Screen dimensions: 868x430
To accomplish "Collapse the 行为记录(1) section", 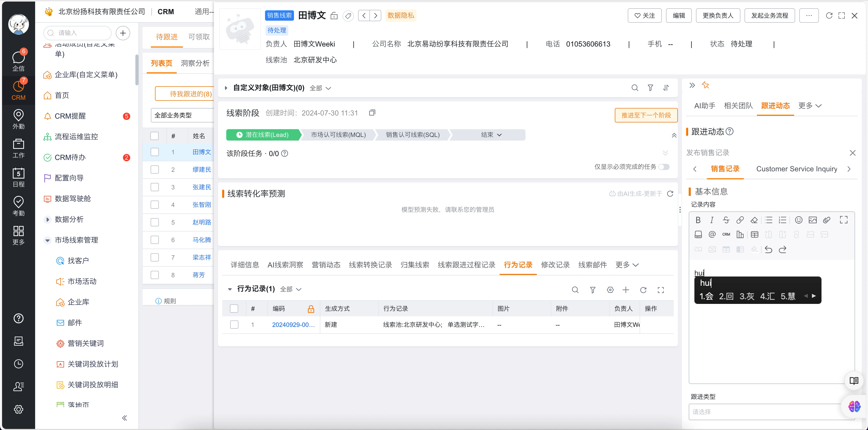I will [230, 289].
